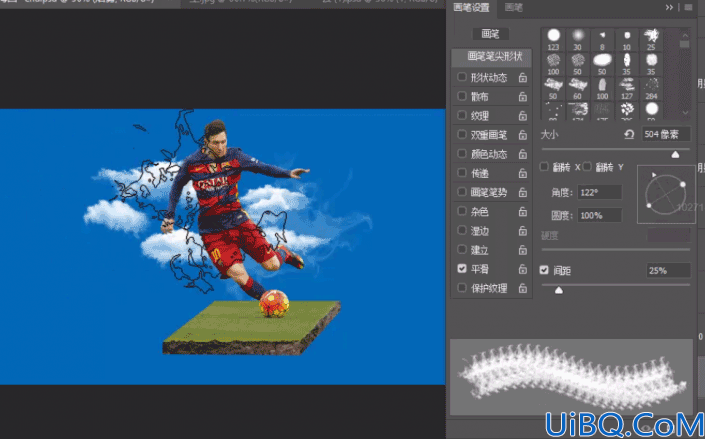Toggle lock icon in 建立 row
Viewport: 705px width, 439px height.
tap(522, 250)
